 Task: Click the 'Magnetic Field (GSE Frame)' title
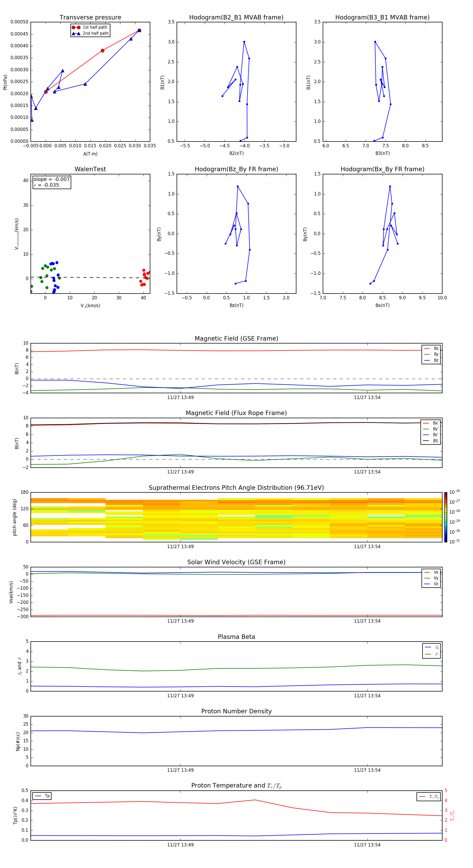click(x=236, y=339)
